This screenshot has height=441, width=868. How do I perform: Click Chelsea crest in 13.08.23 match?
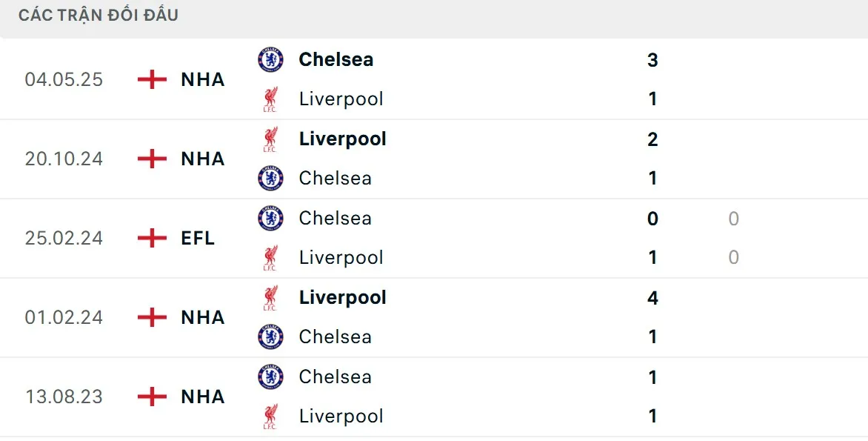pos(270,377)
